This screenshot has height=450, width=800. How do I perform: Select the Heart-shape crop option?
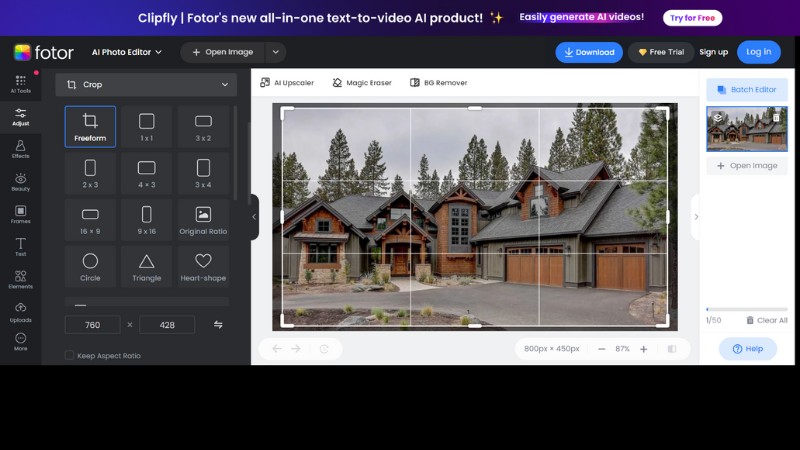pyautogui.click(x=203, y=267)
